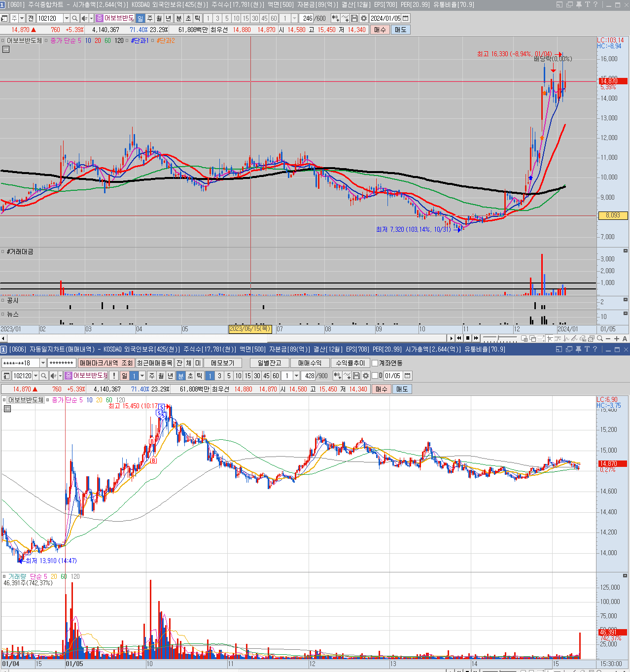Image resolution: width=630 pixels, height=672 pixels.
Task: Click minus zoom-out icon below top chart
Action: click(608, 339)
